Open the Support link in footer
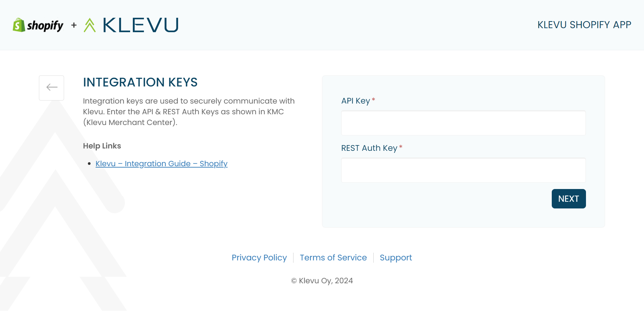 (x=396, y=257)
